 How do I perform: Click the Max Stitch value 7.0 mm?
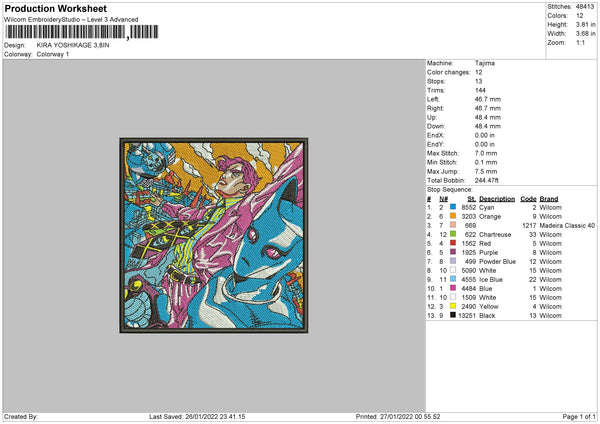coord(486,153)
